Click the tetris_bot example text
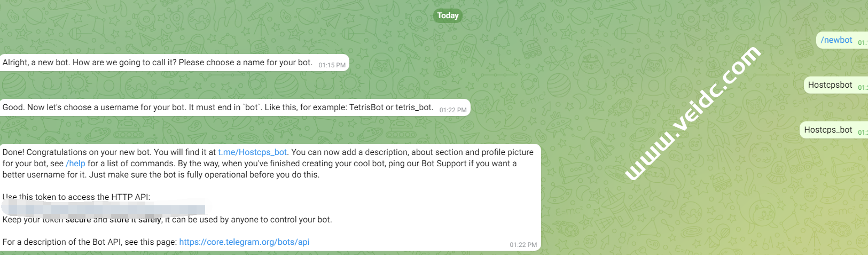 coord(414,107)
